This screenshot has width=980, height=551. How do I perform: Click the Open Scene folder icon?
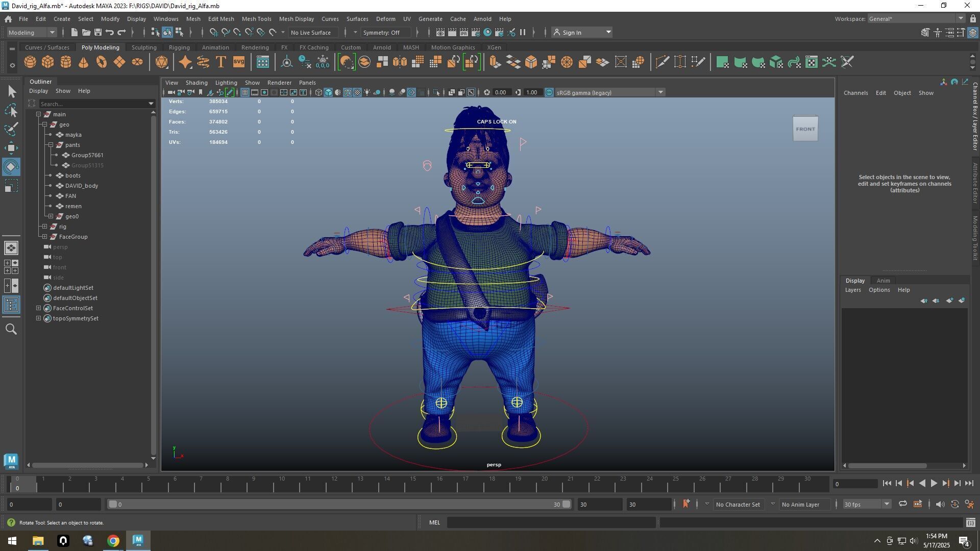(x=86, y=32)
